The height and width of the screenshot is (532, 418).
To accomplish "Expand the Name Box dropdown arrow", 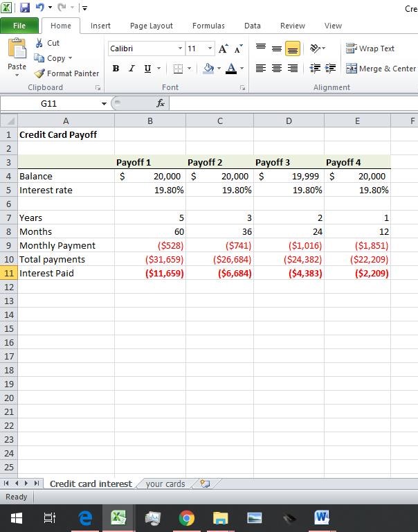I will click(x=104, y=103).
